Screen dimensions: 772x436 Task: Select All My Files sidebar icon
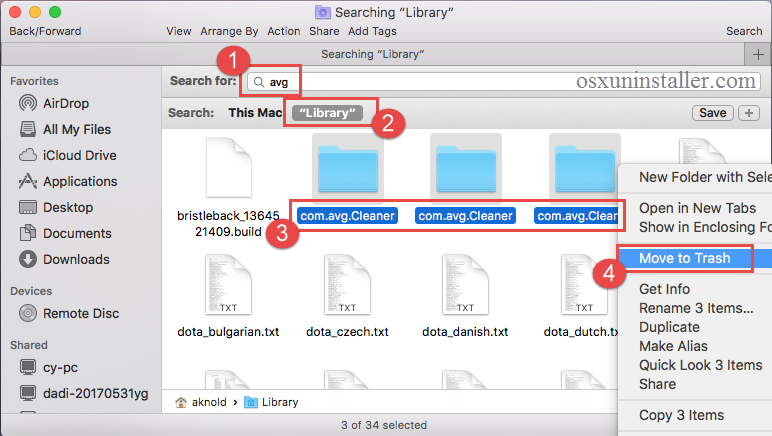[x=28, y=129]
